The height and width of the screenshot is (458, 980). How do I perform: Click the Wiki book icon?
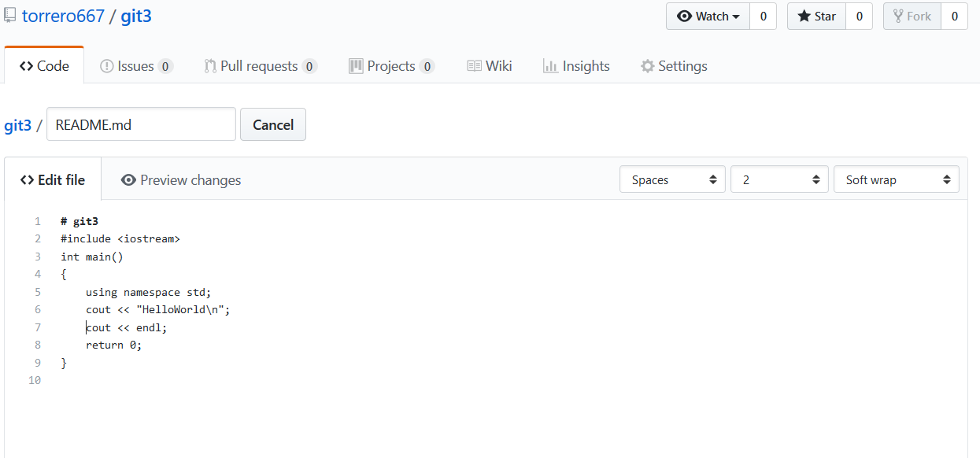tap(474, 66)
